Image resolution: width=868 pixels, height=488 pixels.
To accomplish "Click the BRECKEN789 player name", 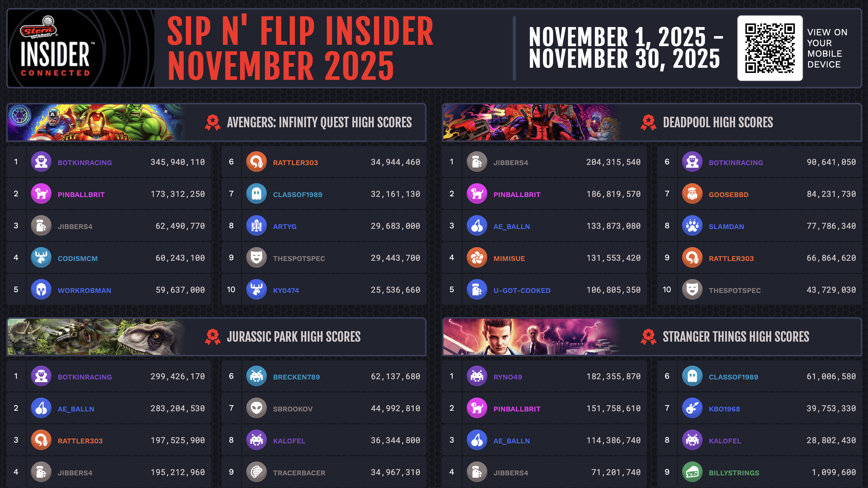I will coord(296,377).
